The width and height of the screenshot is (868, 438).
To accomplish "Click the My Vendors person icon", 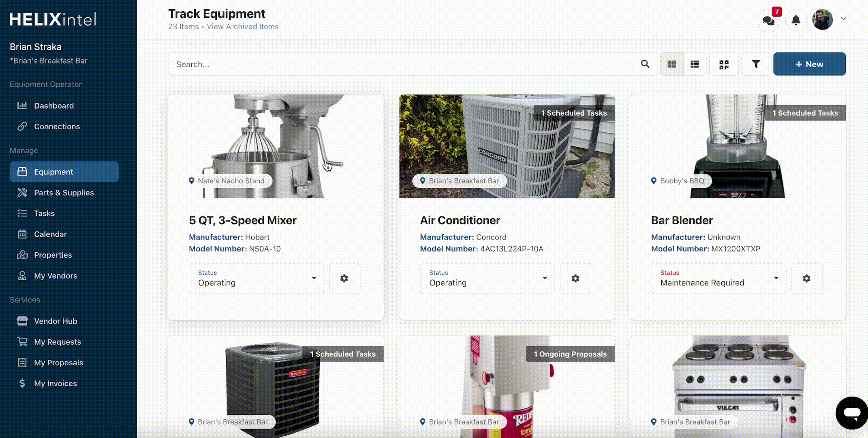I will point(22,275).
